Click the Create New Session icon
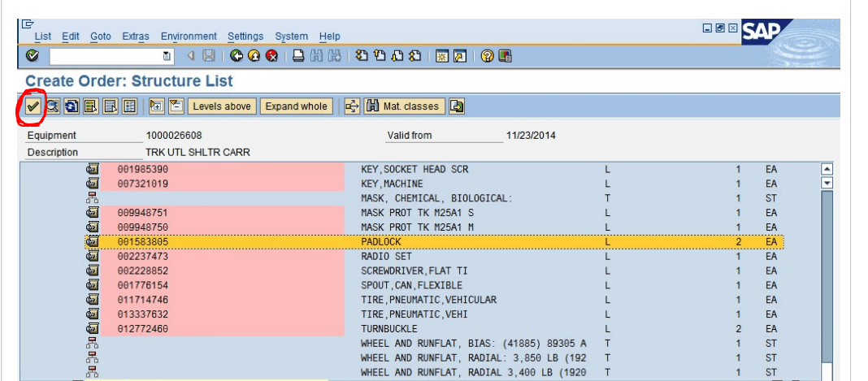 [x=442, y=56]
